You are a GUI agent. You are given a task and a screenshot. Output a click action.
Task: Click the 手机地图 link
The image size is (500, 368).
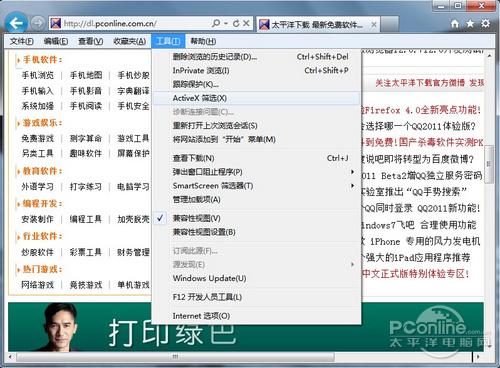tap(86, 75)
